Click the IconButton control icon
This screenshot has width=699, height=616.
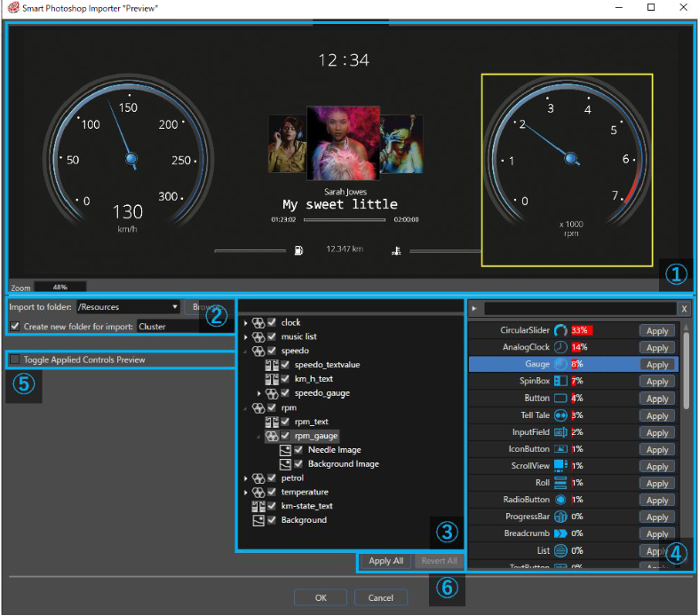tap(560, 449)
